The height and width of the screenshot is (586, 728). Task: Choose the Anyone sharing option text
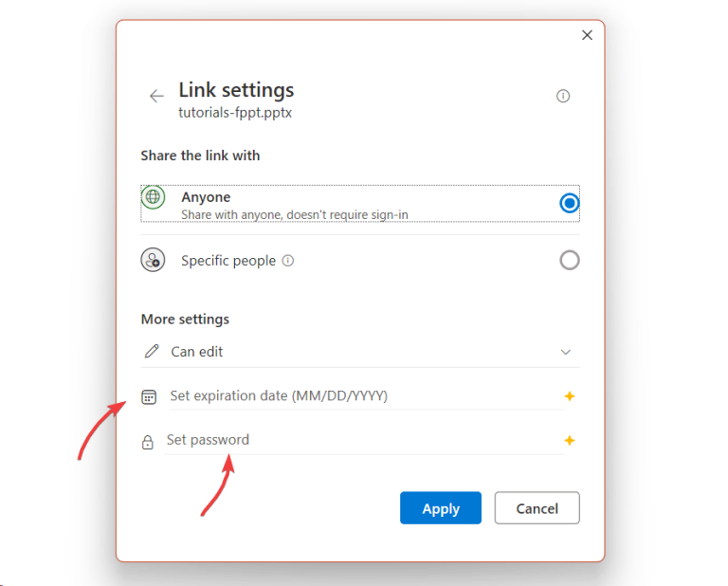(207, 197)
